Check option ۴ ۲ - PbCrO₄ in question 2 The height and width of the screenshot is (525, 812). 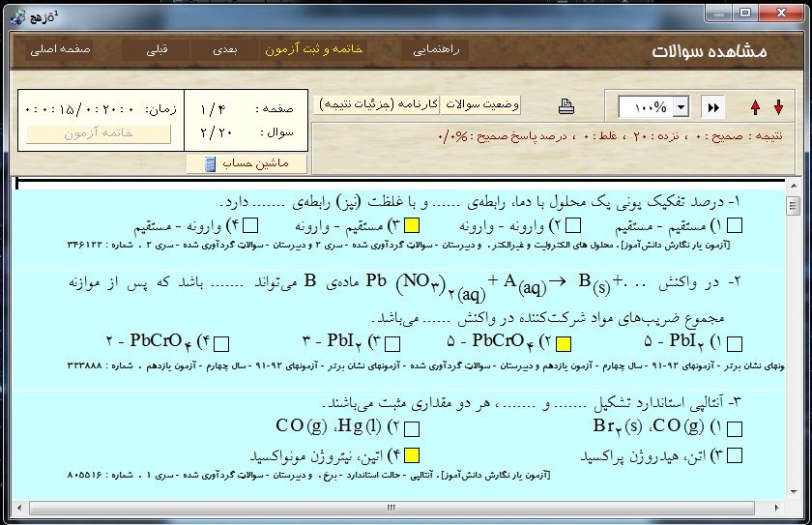pyautogui.click(x=221, y=344)
